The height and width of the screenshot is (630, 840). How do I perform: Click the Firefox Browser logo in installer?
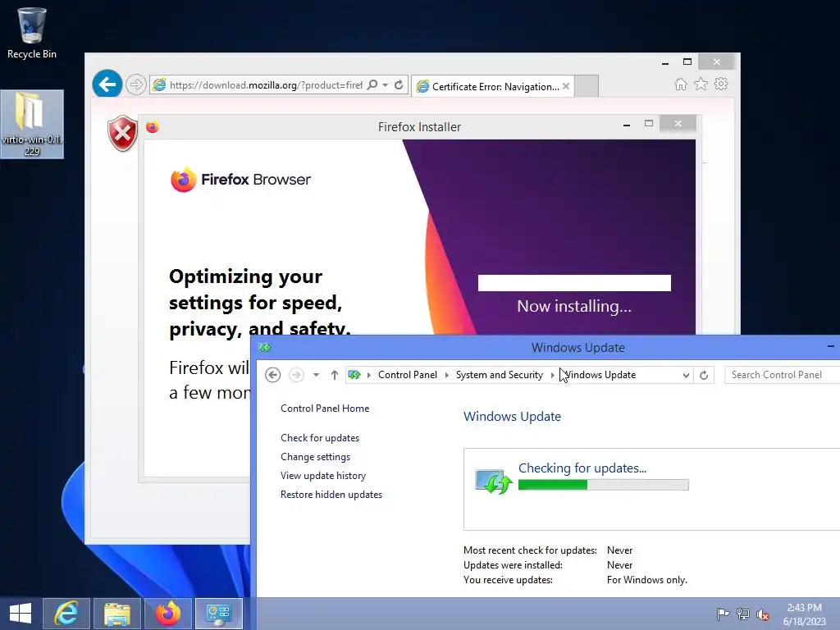coord(240,180)
